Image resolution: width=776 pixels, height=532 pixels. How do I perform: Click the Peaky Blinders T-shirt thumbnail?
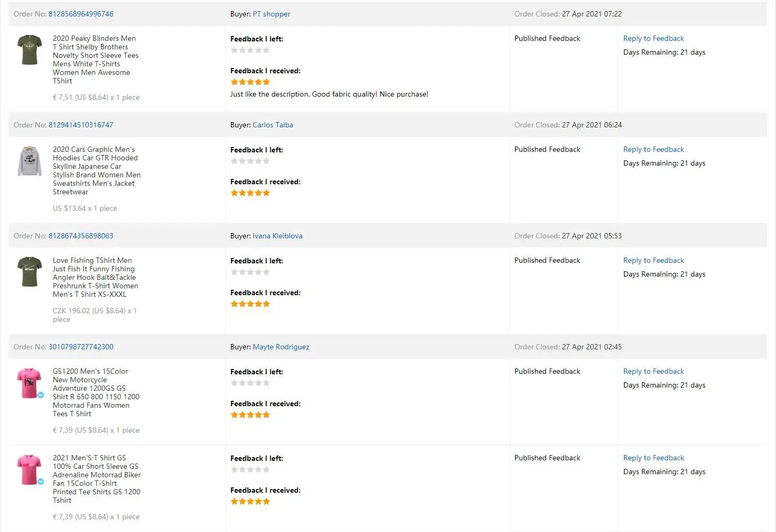30,50
